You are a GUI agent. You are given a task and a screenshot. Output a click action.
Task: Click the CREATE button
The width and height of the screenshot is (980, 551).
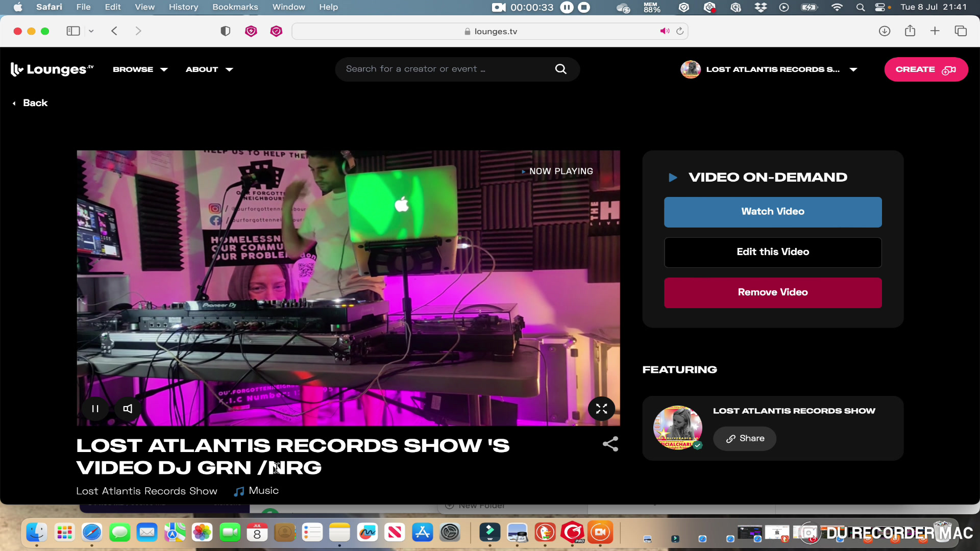click(x=926, y=69)
